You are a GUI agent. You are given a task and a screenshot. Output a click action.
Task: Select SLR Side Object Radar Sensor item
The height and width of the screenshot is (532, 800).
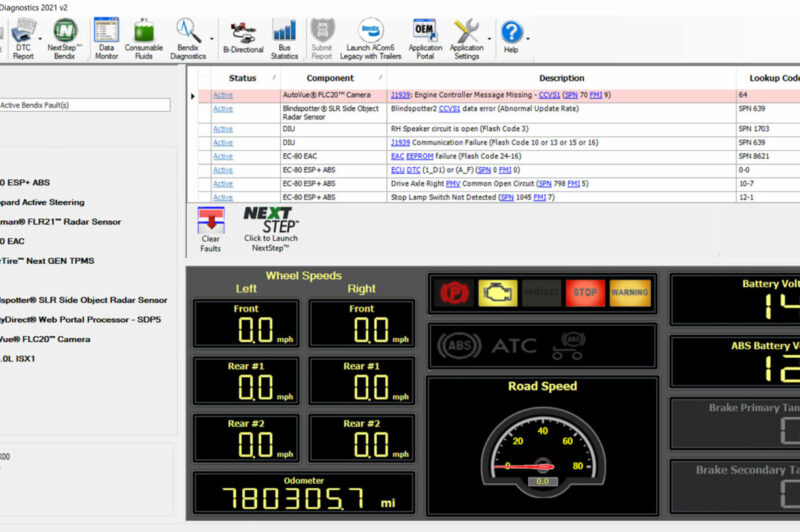[x=84, y=300]
